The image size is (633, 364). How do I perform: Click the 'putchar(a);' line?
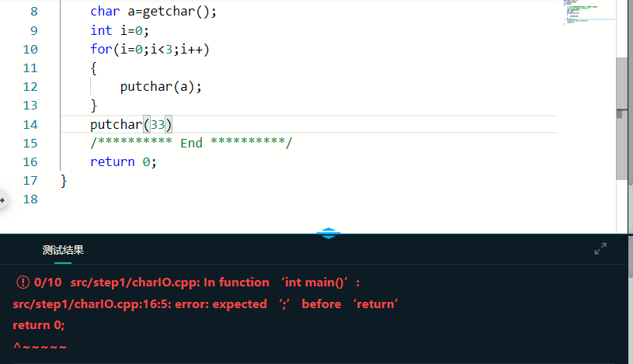pos(161,87)
